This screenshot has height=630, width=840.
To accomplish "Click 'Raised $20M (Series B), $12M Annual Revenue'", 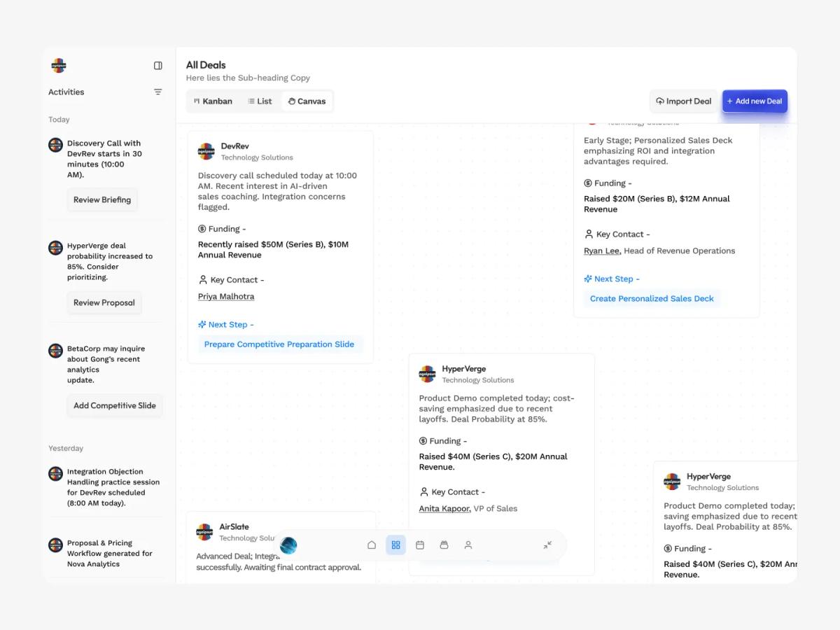I will click(657, 204).
